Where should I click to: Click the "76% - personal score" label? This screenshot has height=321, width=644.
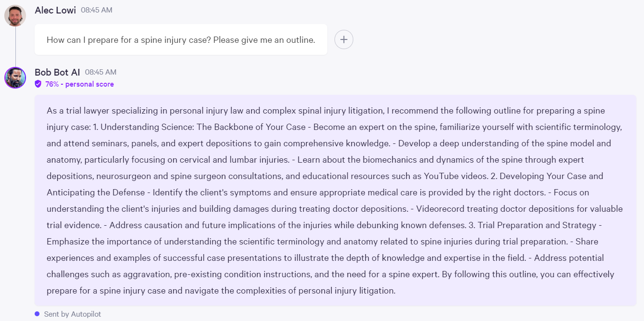[x=79, y=84]
